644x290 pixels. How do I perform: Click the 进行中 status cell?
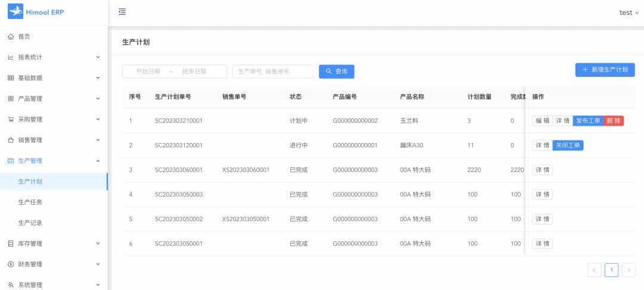point(299,145)
